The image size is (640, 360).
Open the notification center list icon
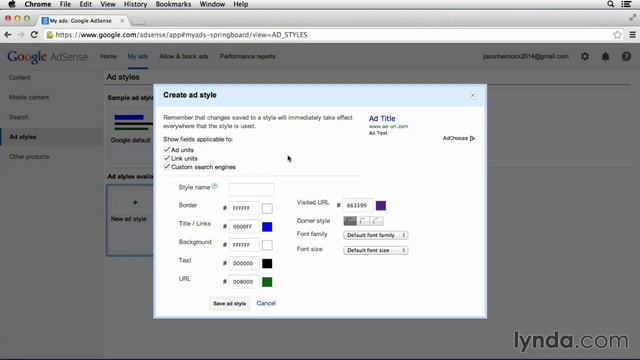click(627, 4)
